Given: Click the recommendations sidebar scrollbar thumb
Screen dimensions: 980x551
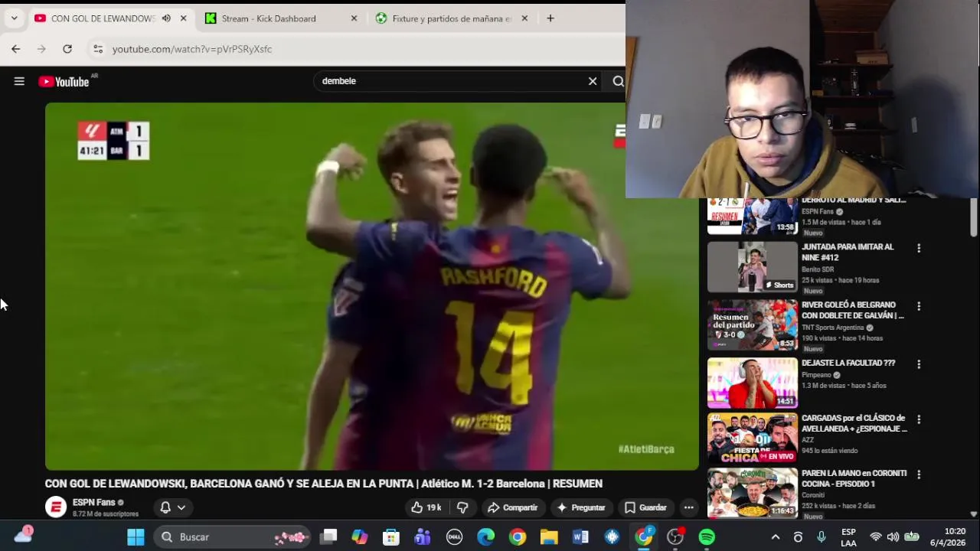Looking at the screenshot, I should 973,218.
